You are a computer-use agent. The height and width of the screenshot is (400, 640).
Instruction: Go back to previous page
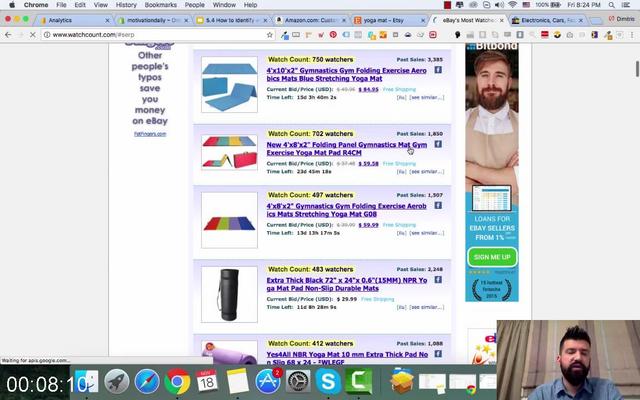tap(8, 35)
